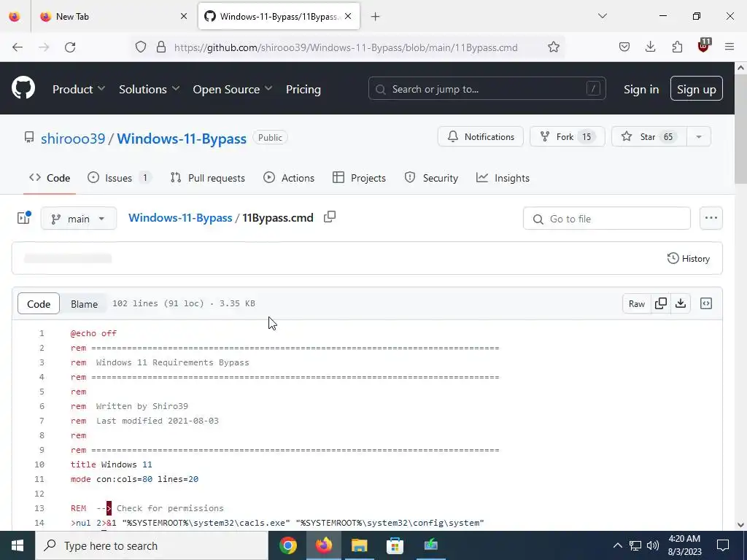747x560 pixels.
Task: Click the Windows Start button
Action: 18,545
